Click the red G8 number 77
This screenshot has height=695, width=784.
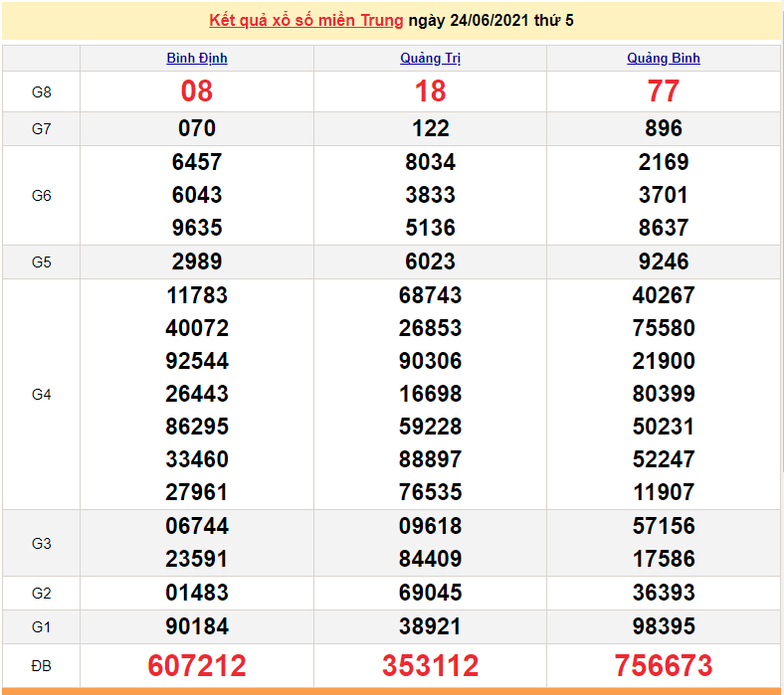click(x=664, y=91)
